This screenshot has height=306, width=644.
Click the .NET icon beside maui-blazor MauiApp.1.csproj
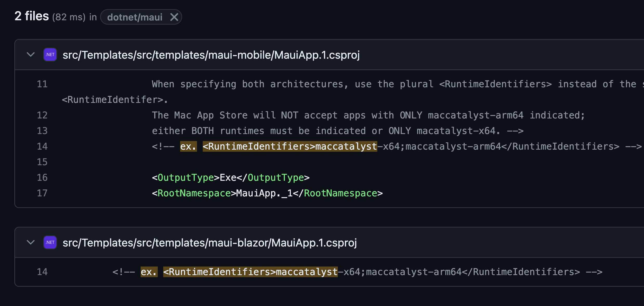(x=50, y=242)
